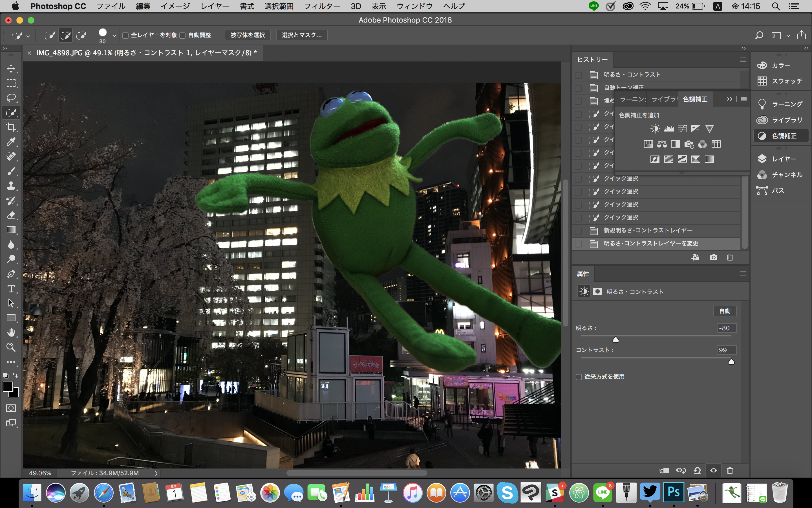812x508 pixels.
Task: Select the Hand tool
Action: (x=11, y=333)
